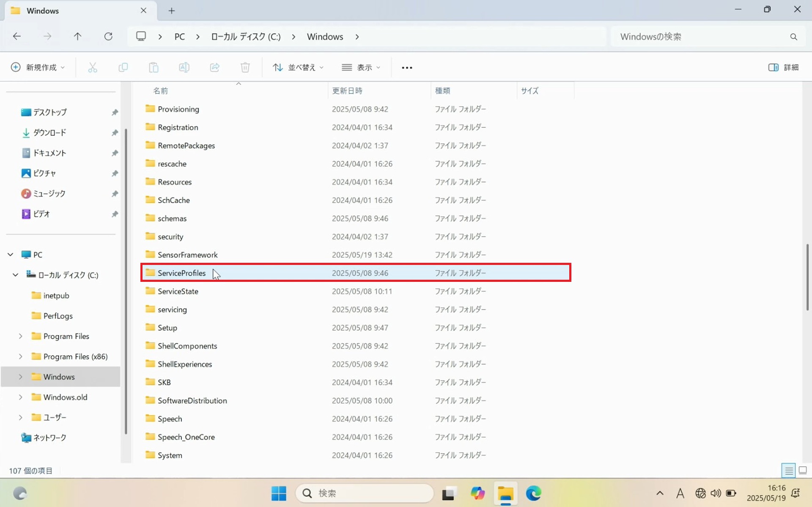Unpin デスクトップ from Quick Access
The width and height of the screenshot is (812, 507).
pos(115,113)
